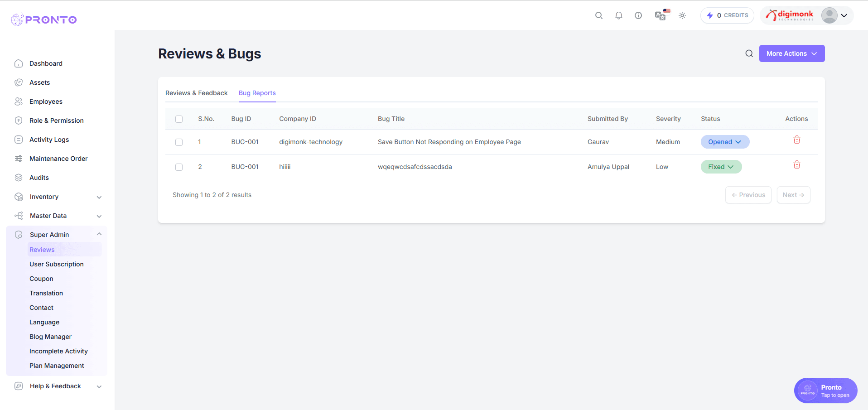868x410 pixels.
Task: Toggle the light/dark theme sun icon
Action: point(682,15)
